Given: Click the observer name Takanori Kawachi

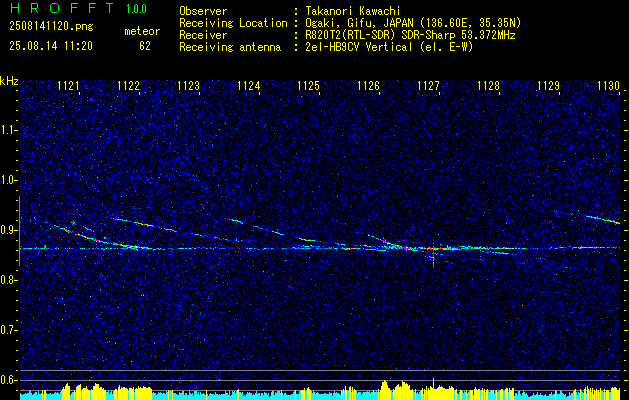Looking at the screenshot, I should coord(352,11).
